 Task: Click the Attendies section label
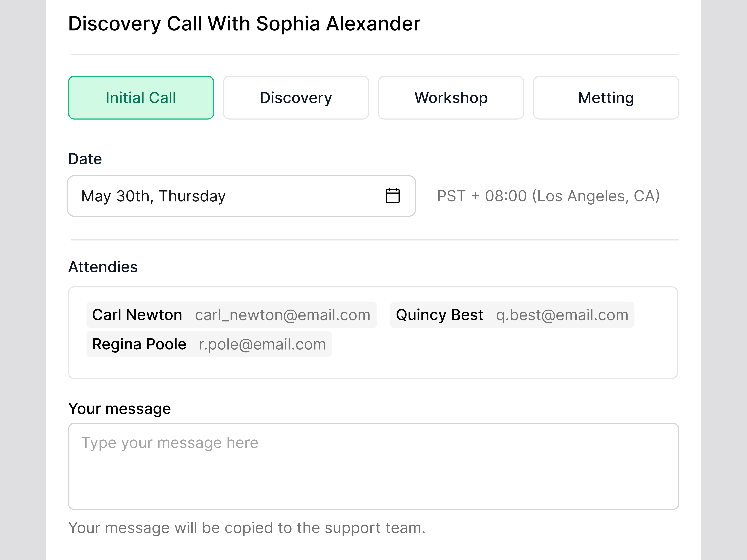[x=103, y=267]
